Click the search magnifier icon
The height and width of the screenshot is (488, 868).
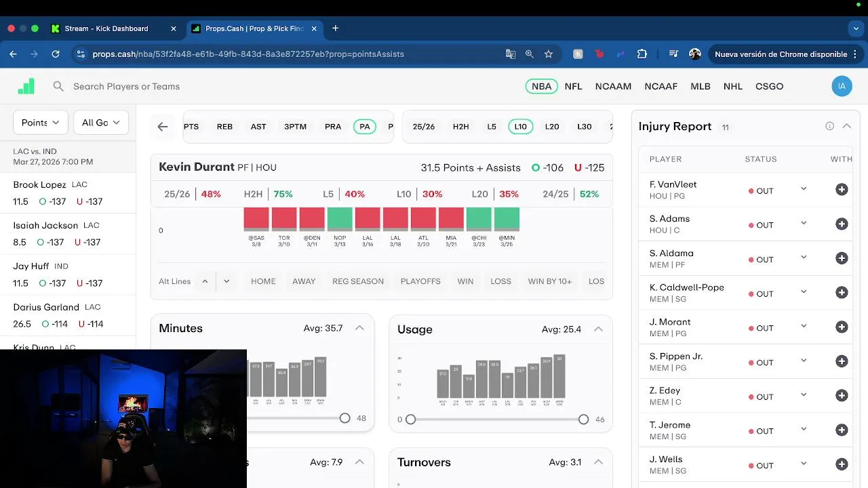(58, 86)
